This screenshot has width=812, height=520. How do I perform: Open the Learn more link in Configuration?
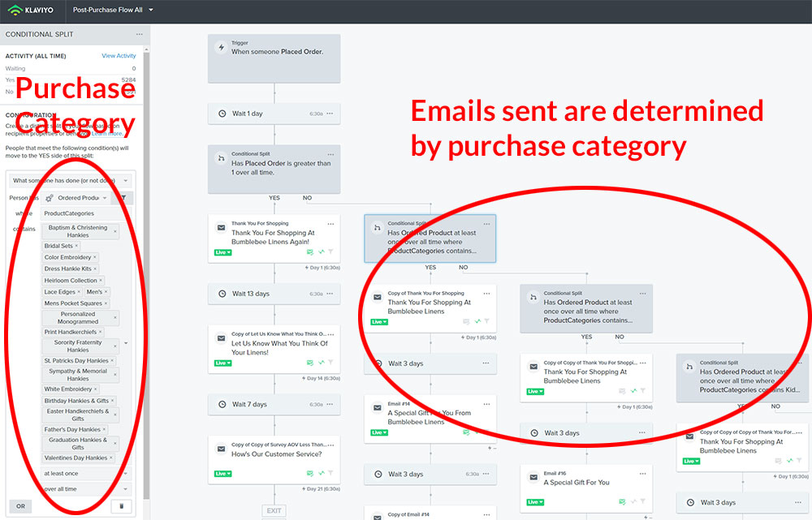pos(108,134)
